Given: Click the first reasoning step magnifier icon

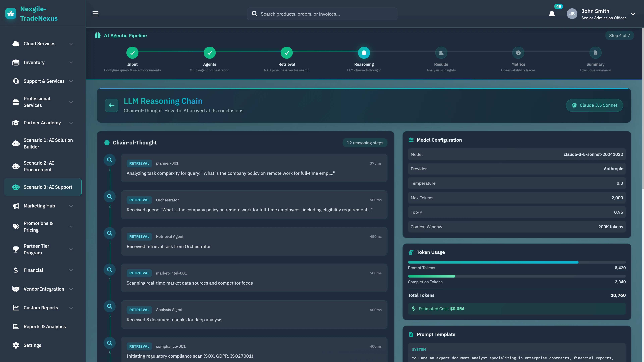Looking at the screenshot, I should click(110, 160).
